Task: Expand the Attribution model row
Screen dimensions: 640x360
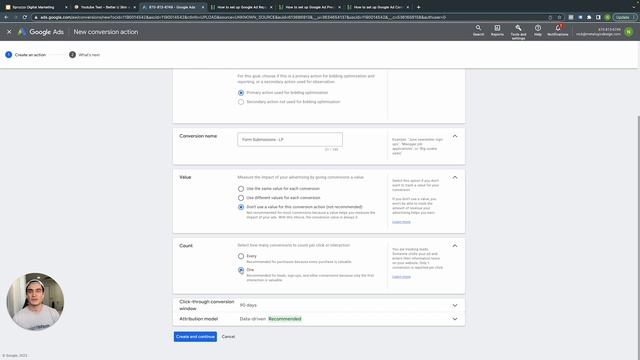Action: (x=318, y=319)
